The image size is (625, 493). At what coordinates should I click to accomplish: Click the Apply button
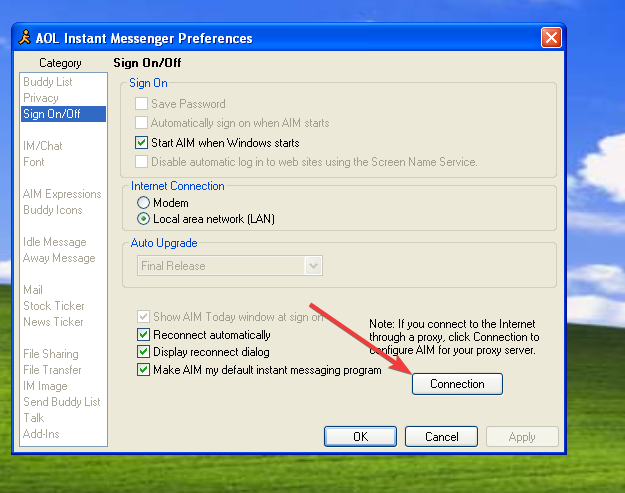tap(522, 437)
